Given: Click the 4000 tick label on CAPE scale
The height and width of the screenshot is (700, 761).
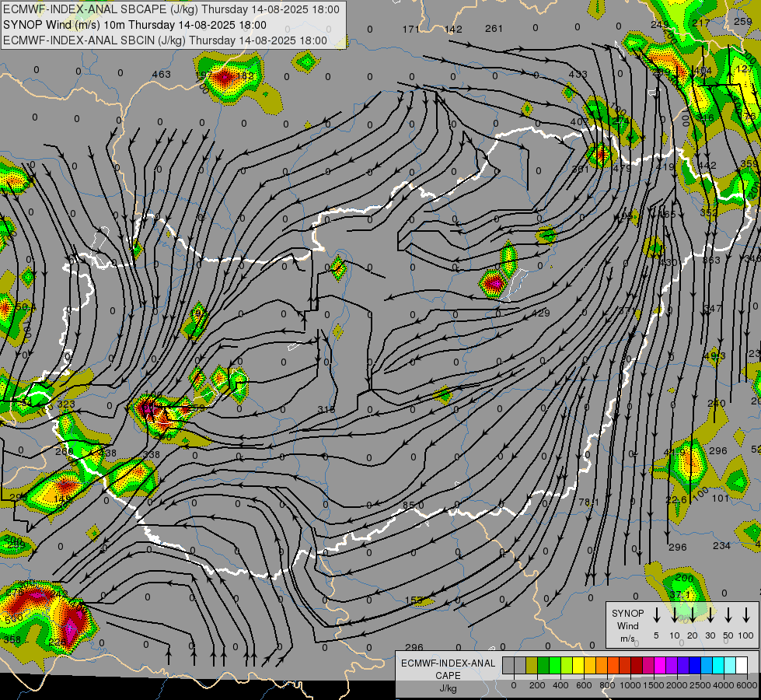Looking at the screenshot, I should [723, 685].
